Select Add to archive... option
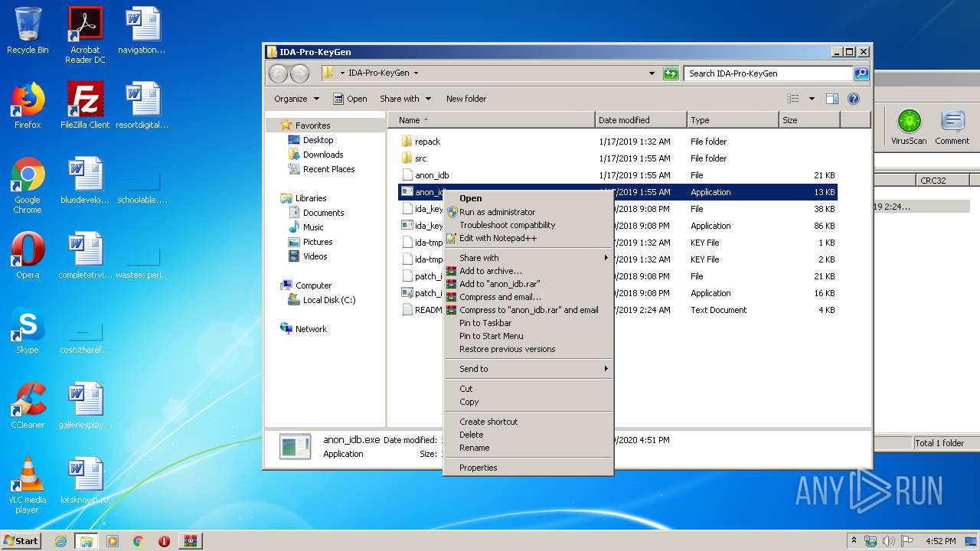The height and width of the screenshot is (551, 980). click(x=528, y=271)
